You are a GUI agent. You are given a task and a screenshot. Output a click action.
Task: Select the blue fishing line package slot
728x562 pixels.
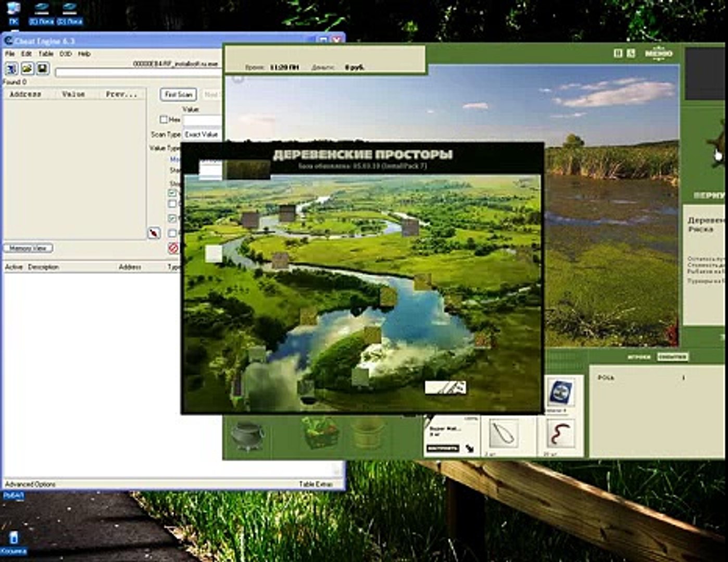point(560,393)
